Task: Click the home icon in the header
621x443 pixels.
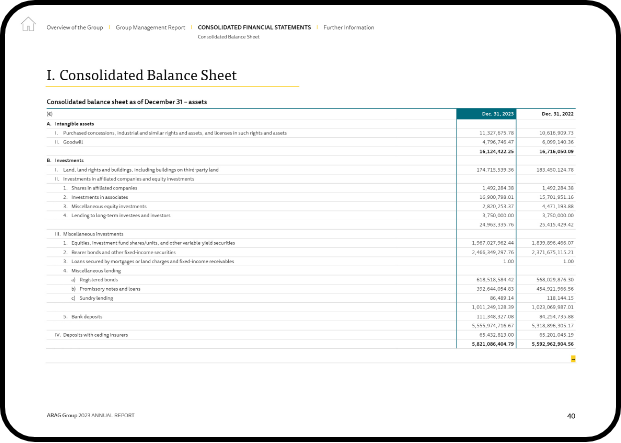Action: click(28, 24)
